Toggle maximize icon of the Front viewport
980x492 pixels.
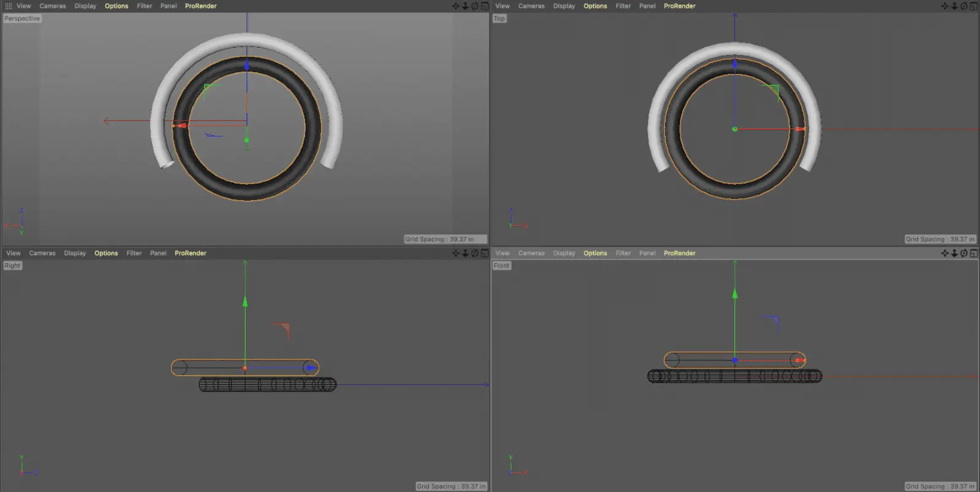pos(973,253)
